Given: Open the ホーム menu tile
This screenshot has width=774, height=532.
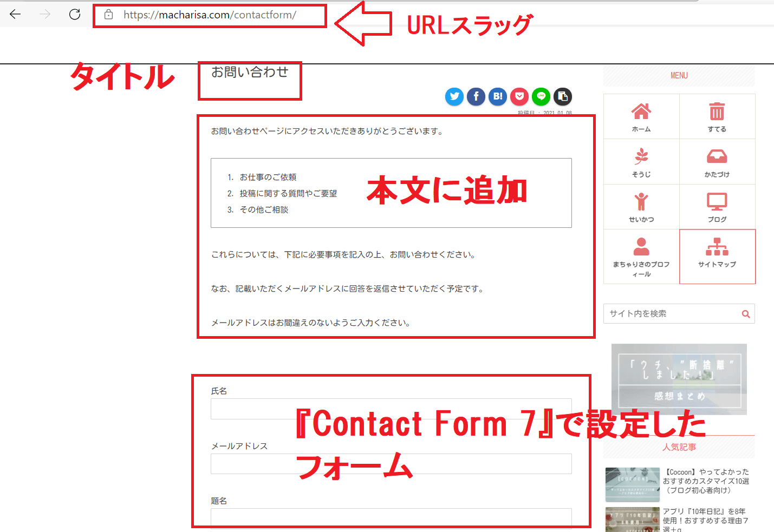Looking at the screenshot, I should (x=641, y=117).
